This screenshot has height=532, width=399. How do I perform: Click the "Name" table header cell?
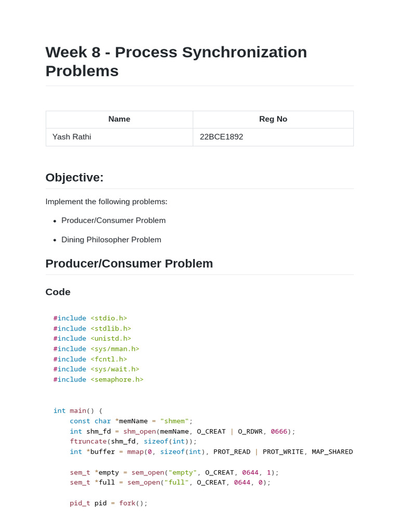[119, 119]
